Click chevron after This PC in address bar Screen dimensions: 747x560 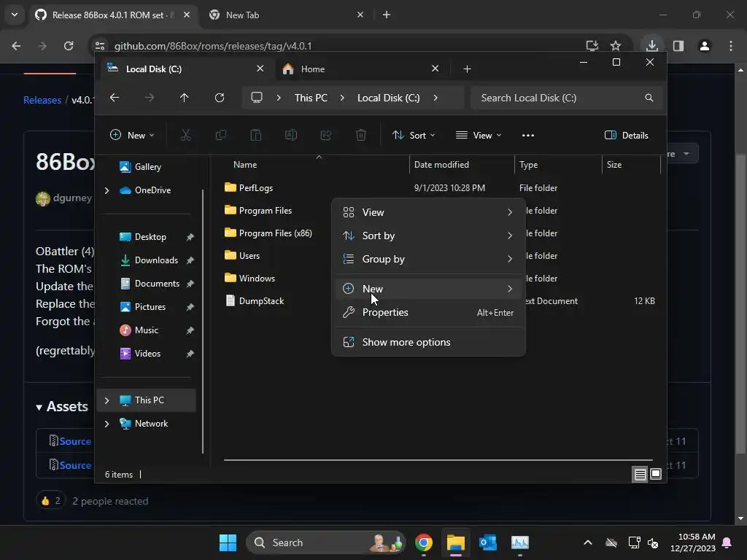click(x=342, y=98)
